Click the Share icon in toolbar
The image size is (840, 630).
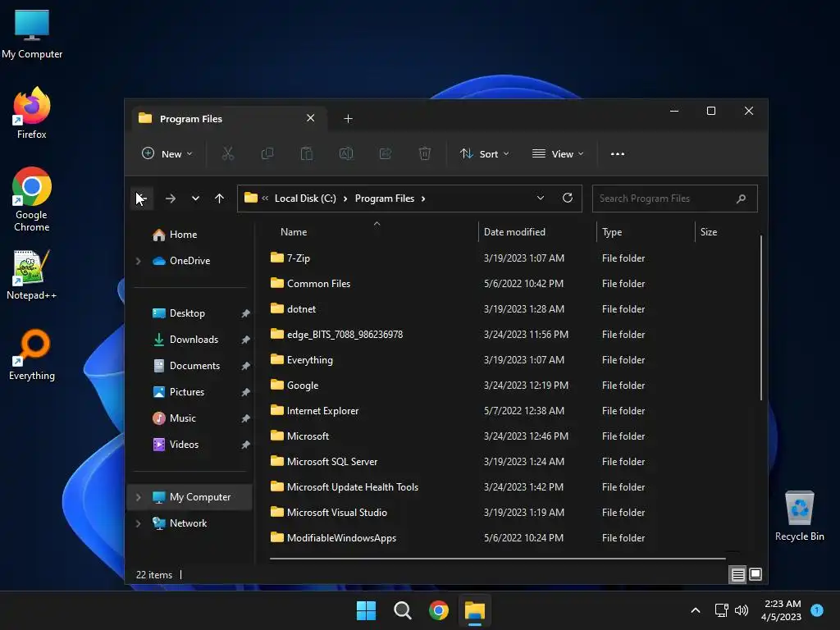(386, 153)
